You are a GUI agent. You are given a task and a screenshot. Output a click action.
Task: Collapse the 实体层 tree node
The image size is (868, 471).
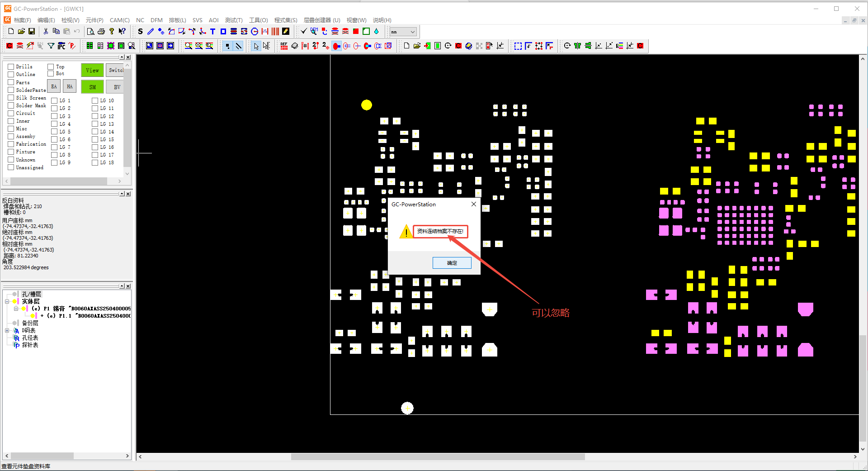click(7, 301)
